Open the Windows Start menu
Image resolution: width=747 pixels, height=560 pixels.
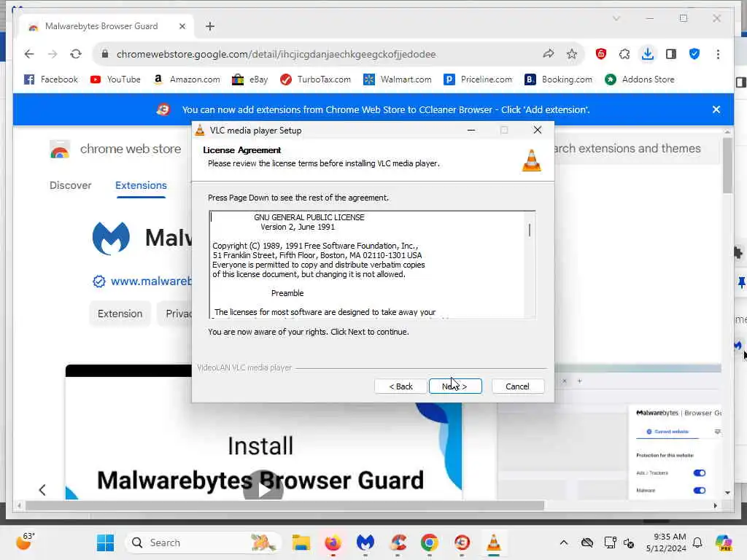coord(105,542)
